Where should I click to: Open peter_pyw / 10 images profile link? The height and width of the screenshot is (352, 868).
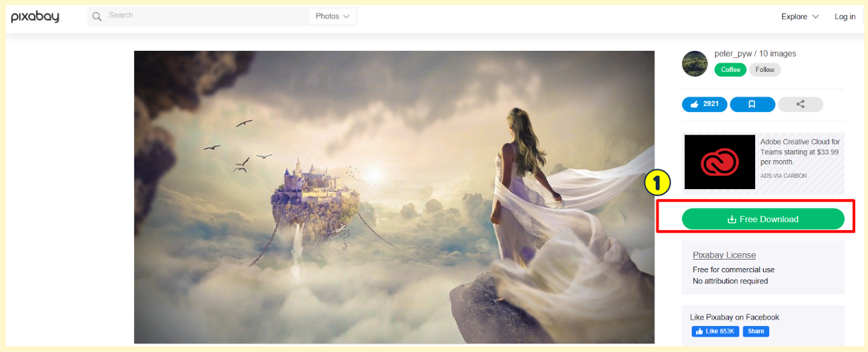coord(754,54)
